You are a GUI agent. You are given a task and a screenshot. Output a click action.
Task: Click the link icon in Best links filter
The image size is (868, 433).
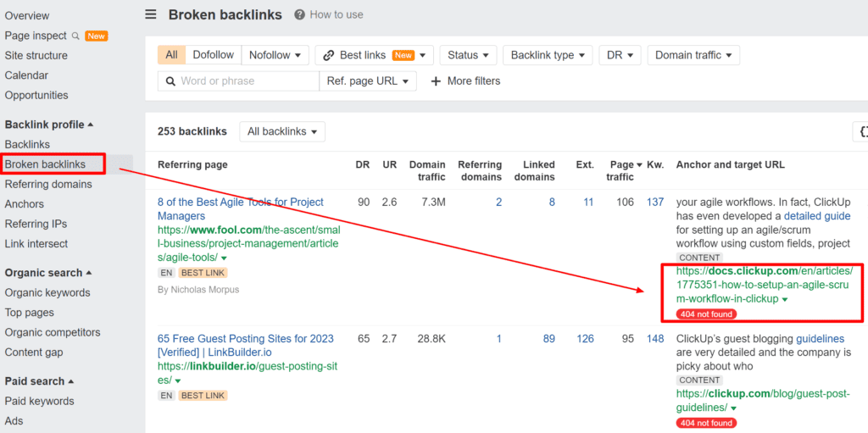pos(327,55)
